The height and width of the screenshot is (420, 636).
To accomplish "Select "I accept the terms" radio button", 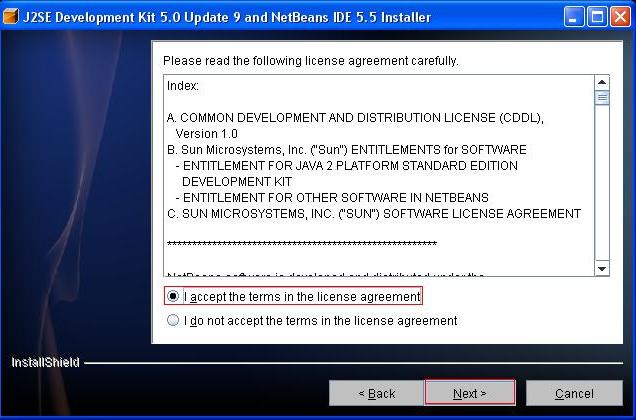I will click(x=173, y=296).
